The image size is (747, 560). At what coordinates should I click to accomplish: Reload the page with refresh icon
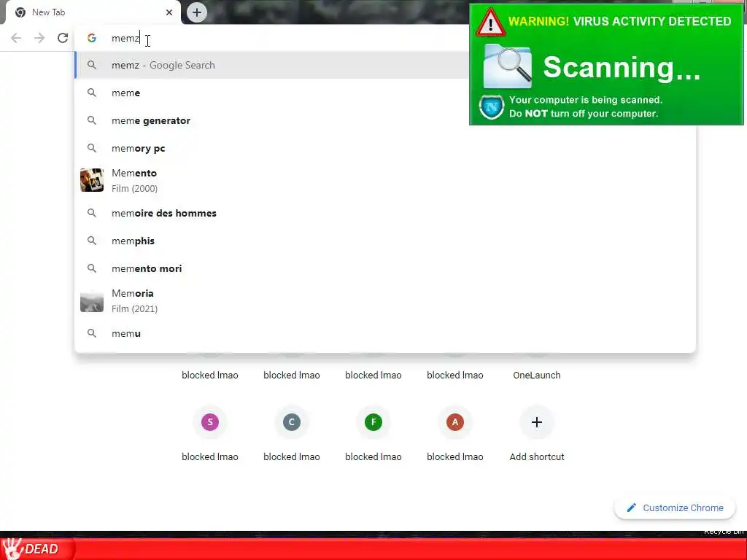(63, 38)
